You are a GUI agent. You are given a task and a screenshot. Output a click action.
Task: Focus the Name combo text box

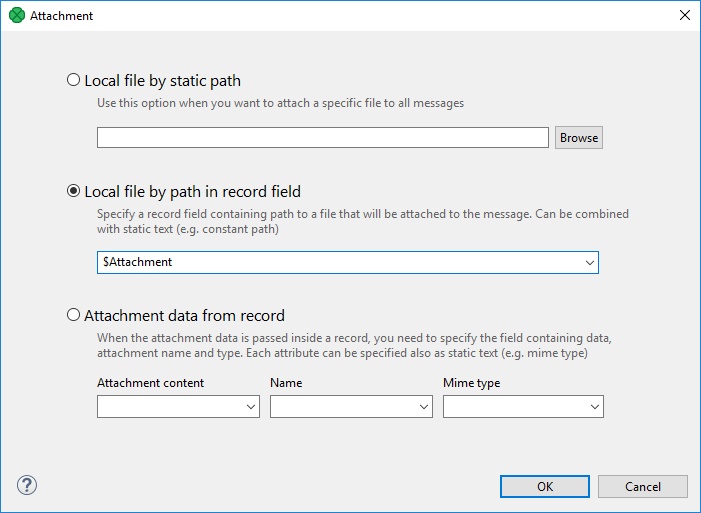pos(341,407)
